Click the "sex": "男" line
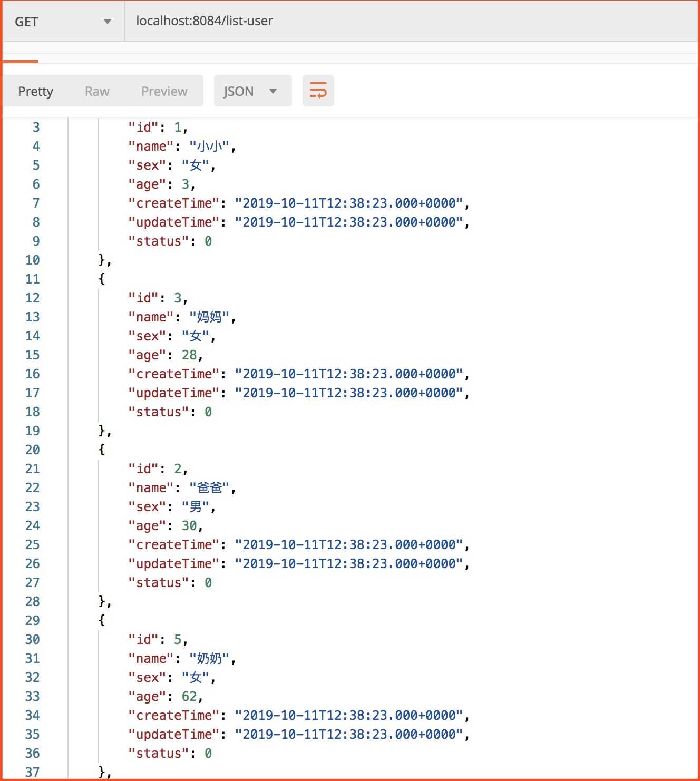700x781 pixels. coord(172,506)
